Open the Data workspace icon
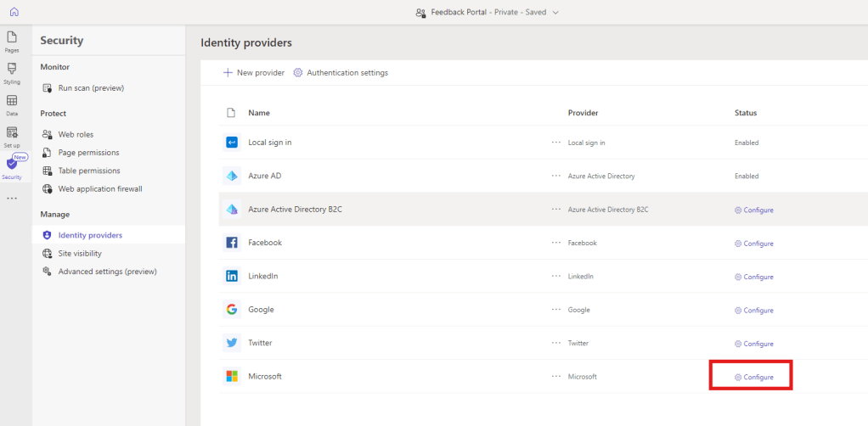Screen dimensions: 868x426 coord(12,104)
